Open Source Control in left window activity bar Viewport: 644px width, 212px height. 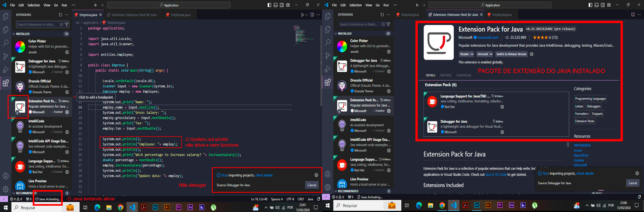6,56
